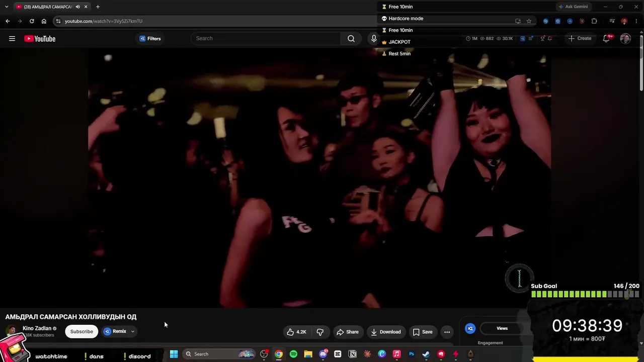Viewport: 644px width, 362px height.
Task: Click the Ask Gemini button
Action: [573, 7]
